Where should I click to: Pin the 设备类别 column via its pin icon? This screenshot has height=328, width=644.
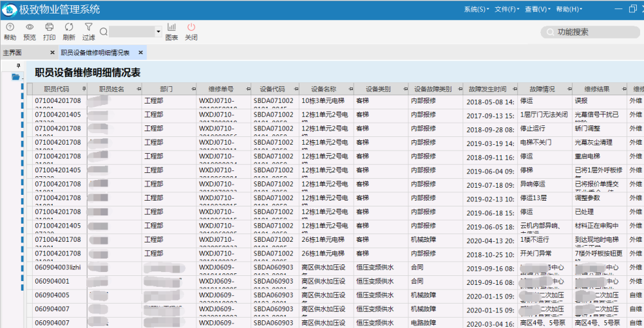coord(405,89)
